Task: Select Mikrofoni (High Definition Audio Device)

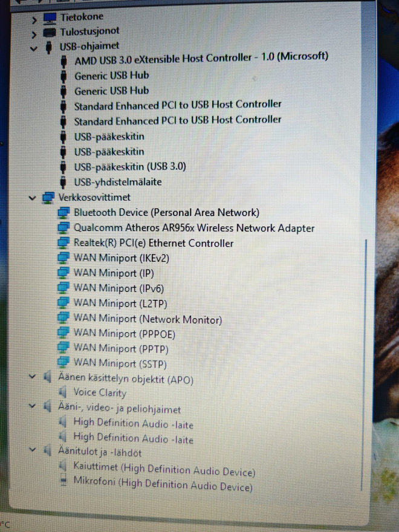Action: click(x=163, y=484)
